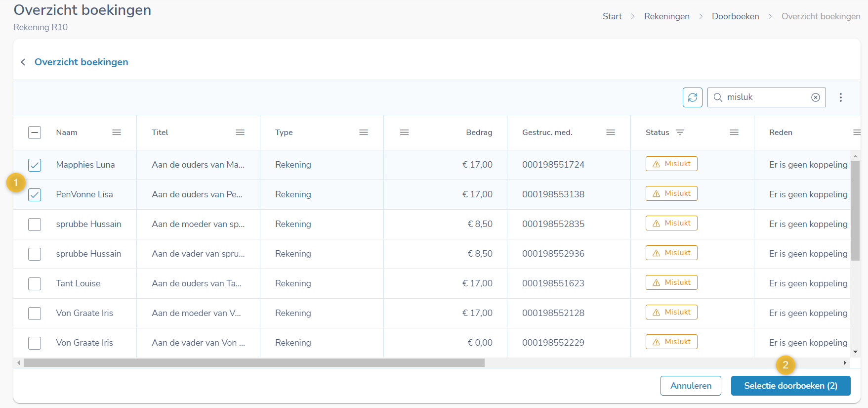Click Selectie doorboeken (2) button

pos(790,386)
